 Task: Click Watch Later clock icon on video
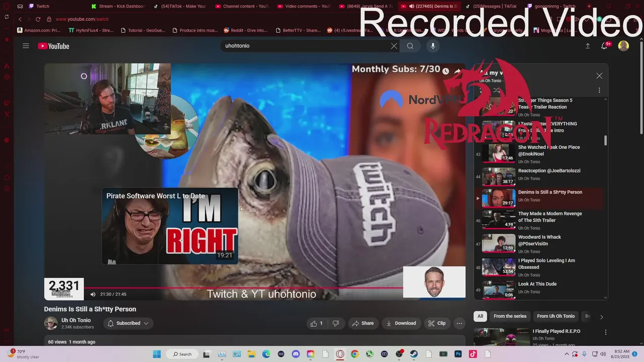coord(446,71)
